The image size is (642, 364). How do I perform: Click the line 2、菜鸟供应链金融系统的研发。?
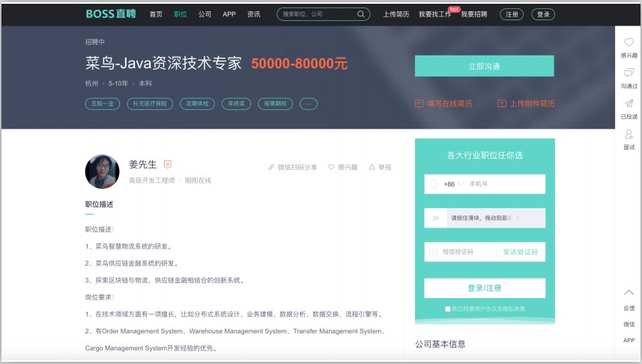tap(132, 264)
